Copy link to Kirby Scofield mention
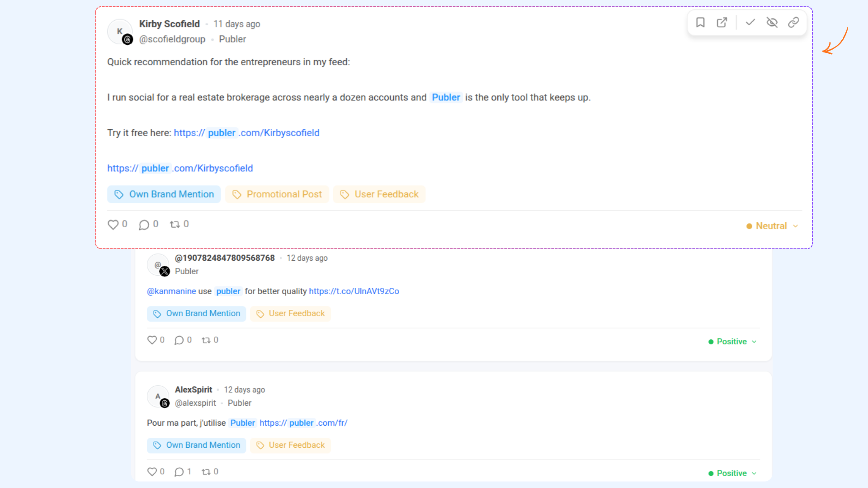868x488 pixels. 793,23
